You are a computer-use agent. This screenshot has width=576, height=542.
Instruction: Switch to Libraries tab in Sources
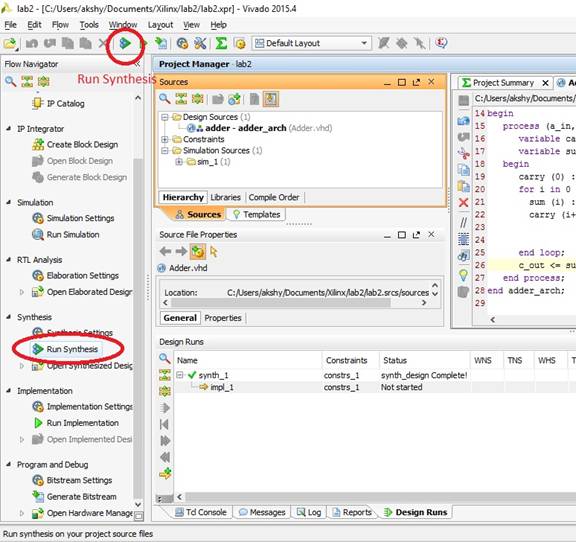pyautogui.click(x=226, y=197)
